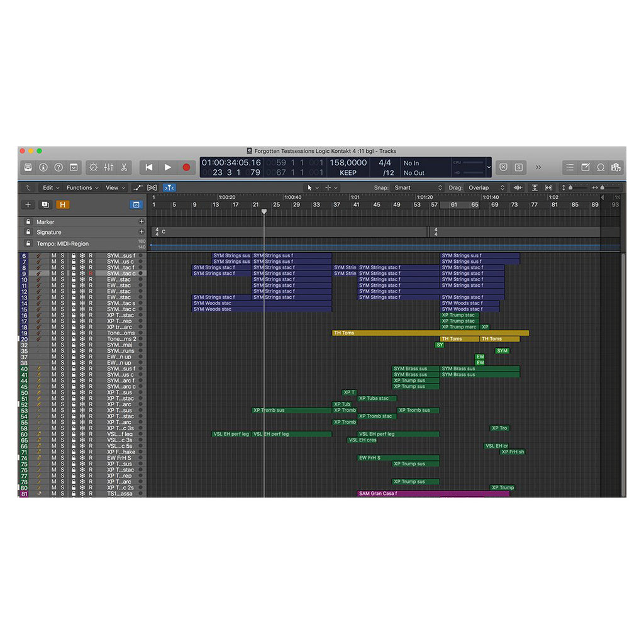
Task: Click the SMPTE position 01:00:34:05.16
Action: [x=231, y=163]
